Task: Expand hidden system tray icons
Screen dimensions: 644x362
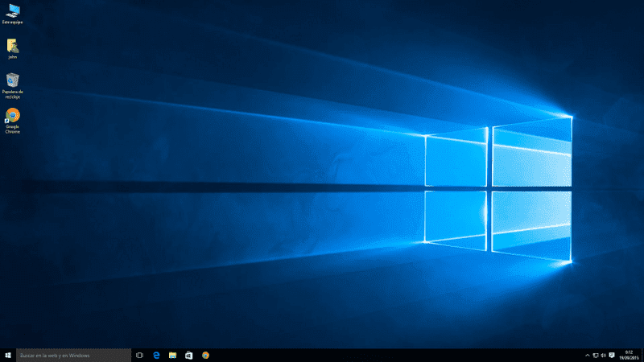Action: [588, 356]
